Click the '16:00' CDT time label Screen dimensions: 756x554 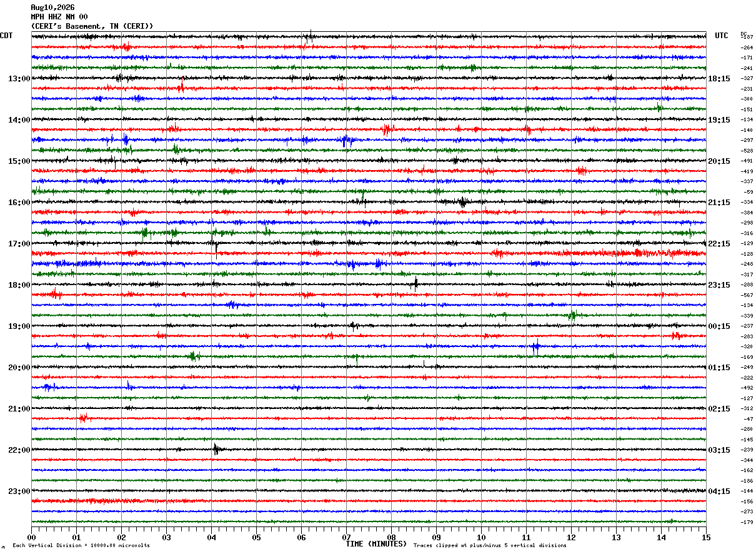(x=19, y=203)
